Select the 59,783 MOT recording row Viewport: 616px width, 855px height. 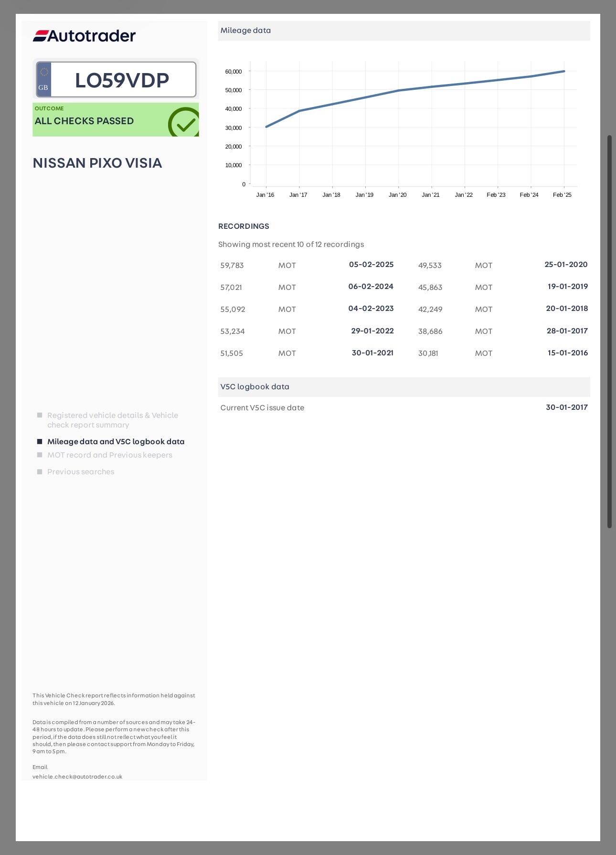[307, 265]
